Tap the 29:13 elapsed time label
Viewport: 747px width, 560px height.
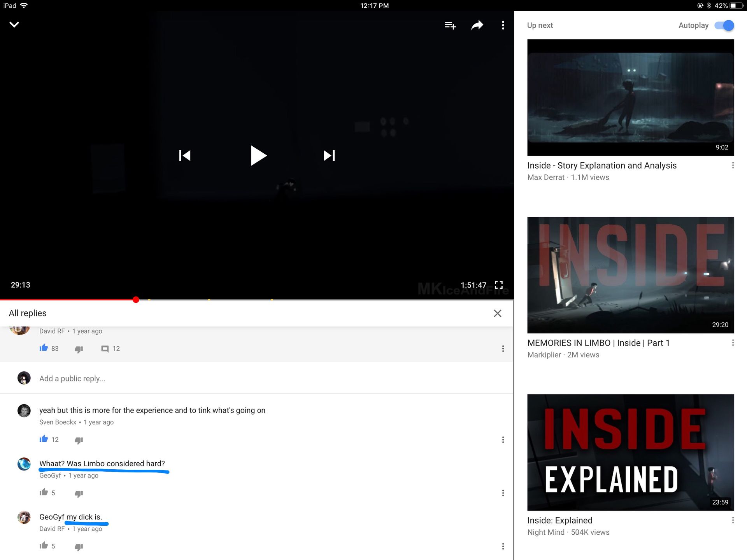[21, 285]
